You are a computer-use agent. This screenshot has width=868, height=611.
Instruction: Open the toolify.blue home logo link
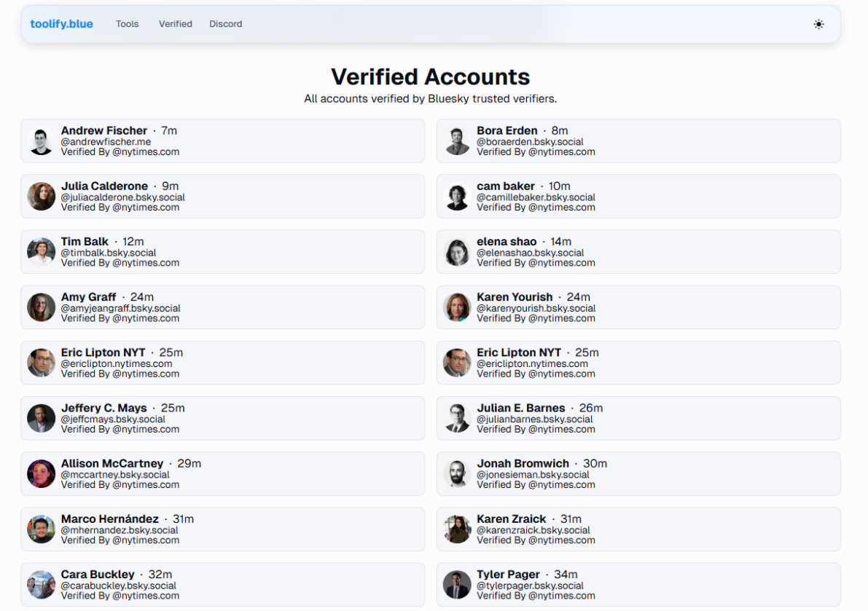point(61,24)
